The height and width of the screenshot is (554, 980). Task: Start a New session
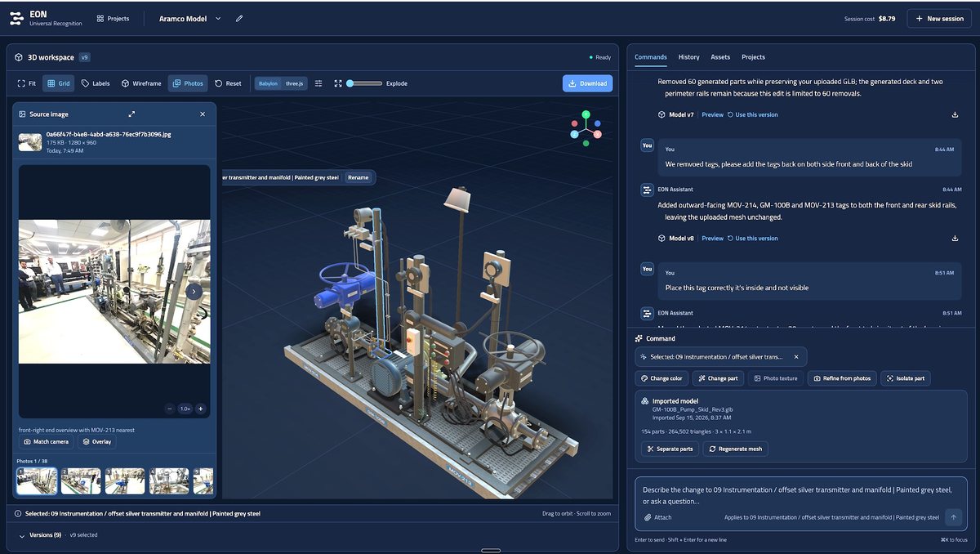[939, 18]
